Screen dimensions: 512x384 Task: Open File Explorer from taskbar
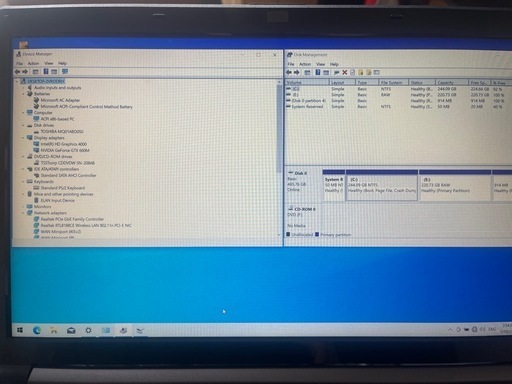(54, 330)
